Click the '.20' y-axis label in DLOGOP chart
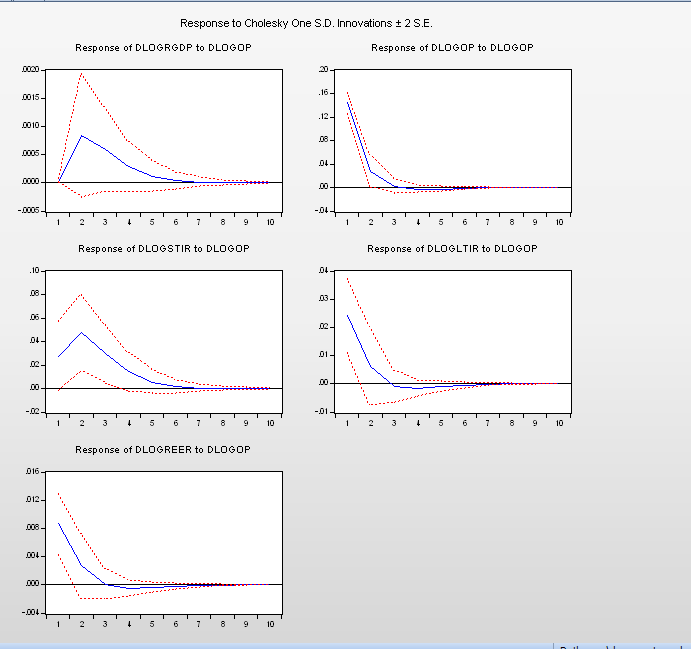This screenshot has height=649, width=691. [x=323, y=70]
